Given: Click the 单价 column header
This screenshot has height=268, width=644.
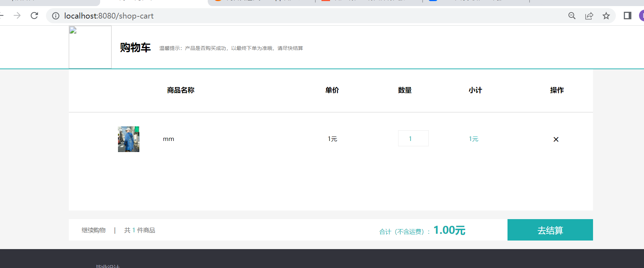Looking at the screenshot, I should [332, 90].
